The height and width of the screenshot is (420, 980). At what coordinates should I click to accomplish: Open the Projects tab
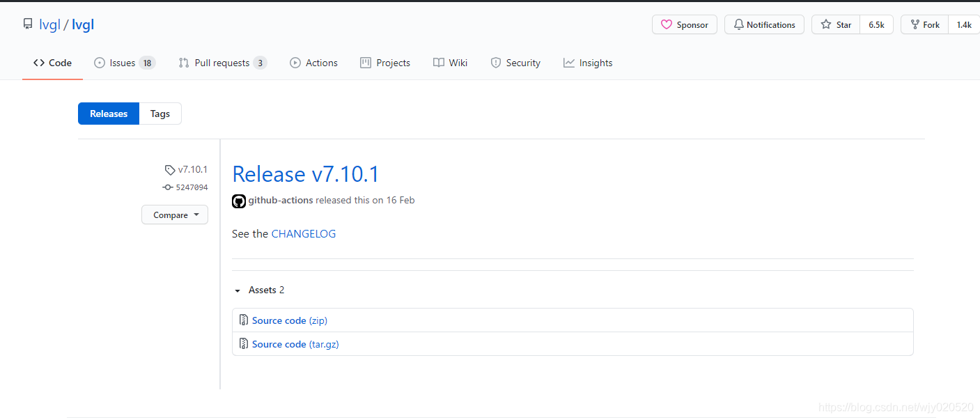[x=385, y=63]
